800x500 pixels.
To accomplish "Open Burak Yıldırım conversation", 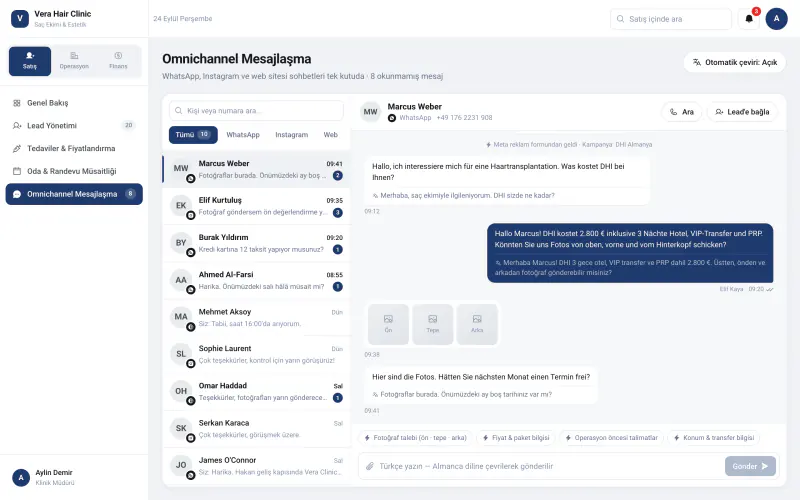I will pyautogui.click(x=256, y=243).
